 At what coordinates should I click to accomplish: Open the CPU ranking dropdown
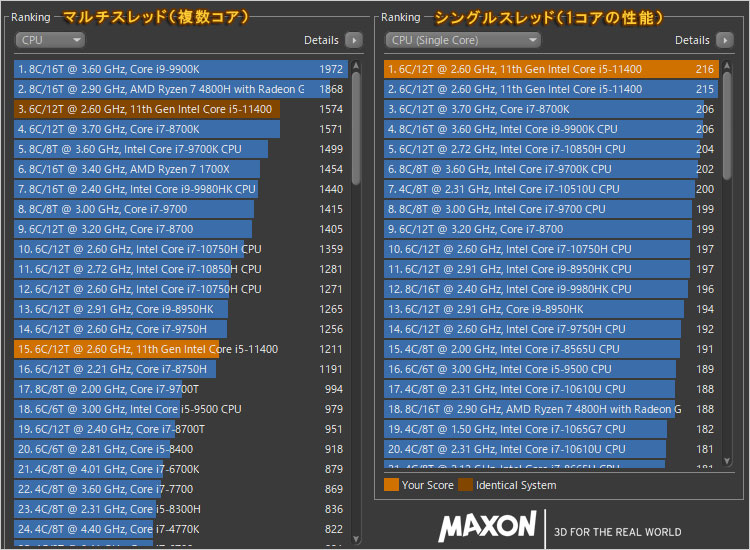point(50,40)
